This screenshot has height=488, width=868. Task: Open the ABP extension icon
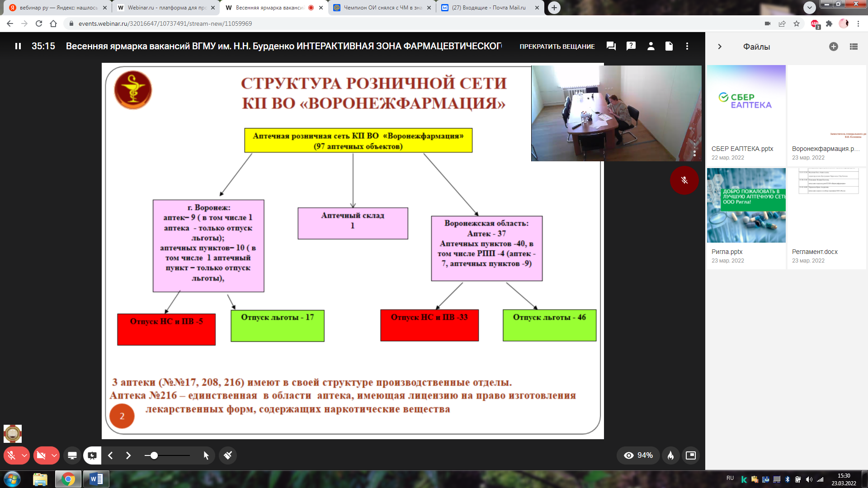[815, 24]
